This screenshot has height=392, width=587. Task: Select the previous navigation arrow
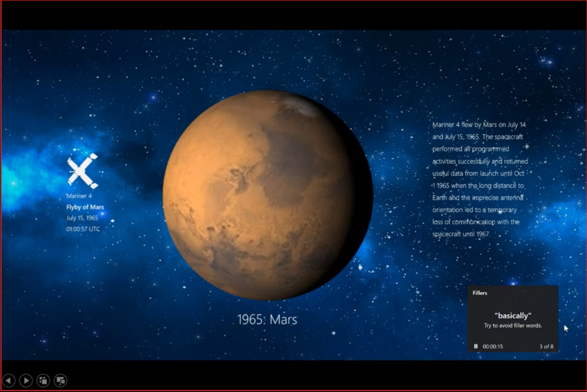click(x=10, y=381)
